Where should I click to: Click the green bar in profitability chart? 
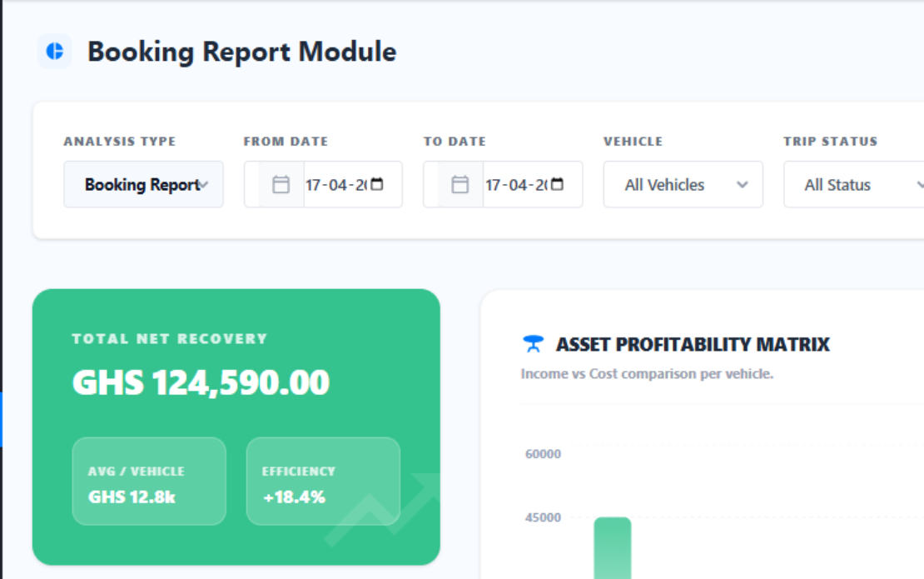pyautogui.click(x=613, y=547)
